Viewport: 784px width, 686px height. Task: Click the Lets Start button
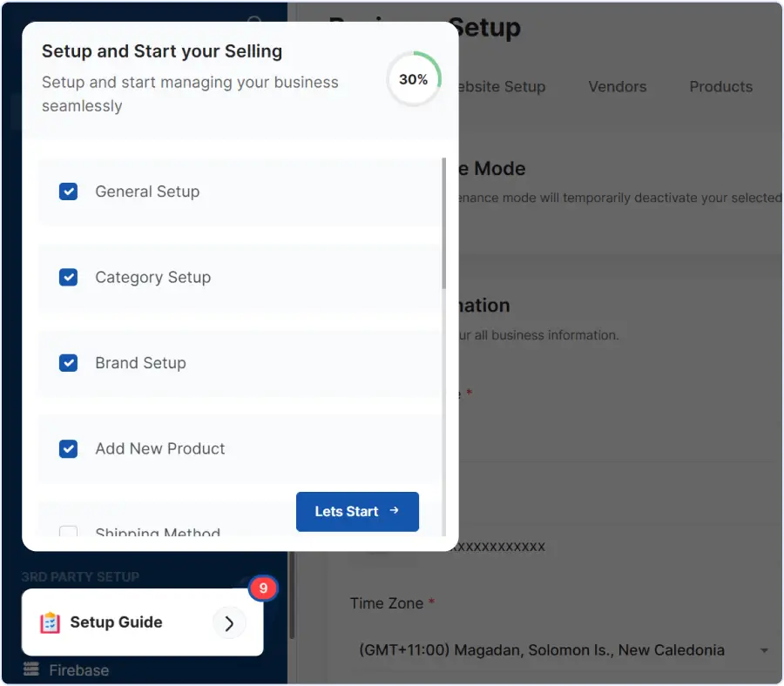357,512
